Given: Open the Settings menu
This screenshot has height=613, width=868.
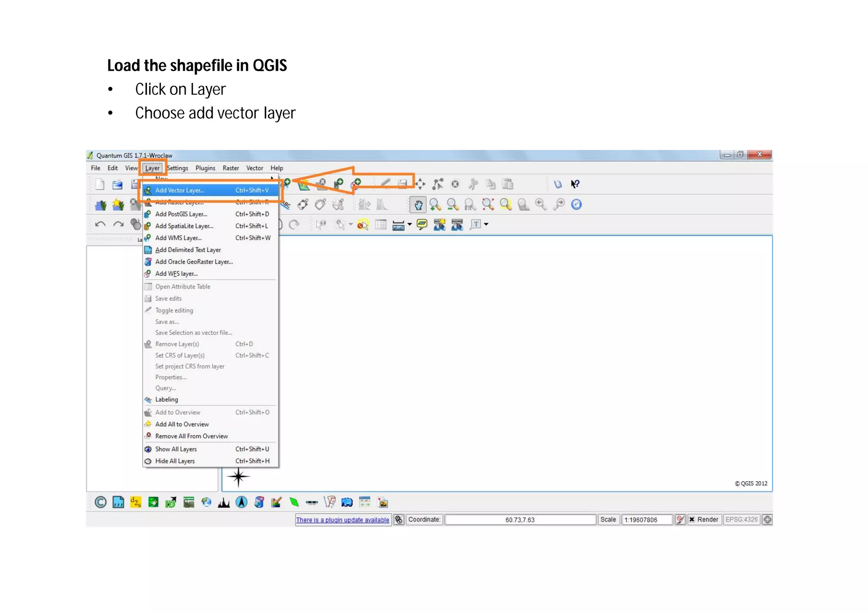Looking at the screenshot, I should [x=178, y=168].
